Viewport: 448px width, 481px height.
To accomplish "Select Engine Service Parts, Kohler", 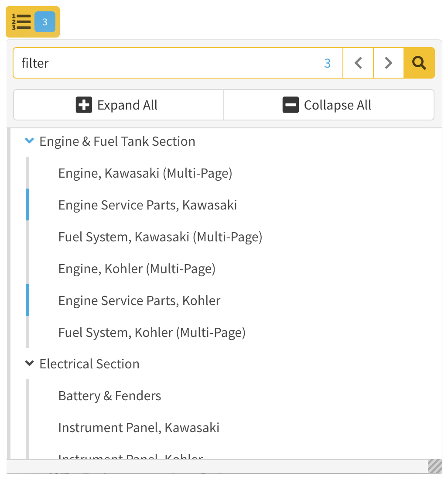I will click(x=139, y=301).
